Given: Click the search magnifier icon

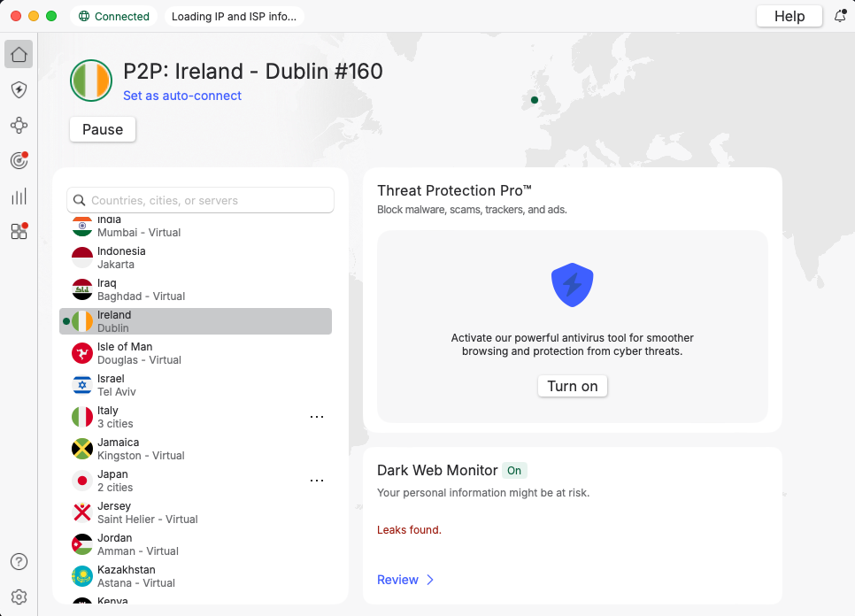Looking at the screenshot, I should 79,200.
